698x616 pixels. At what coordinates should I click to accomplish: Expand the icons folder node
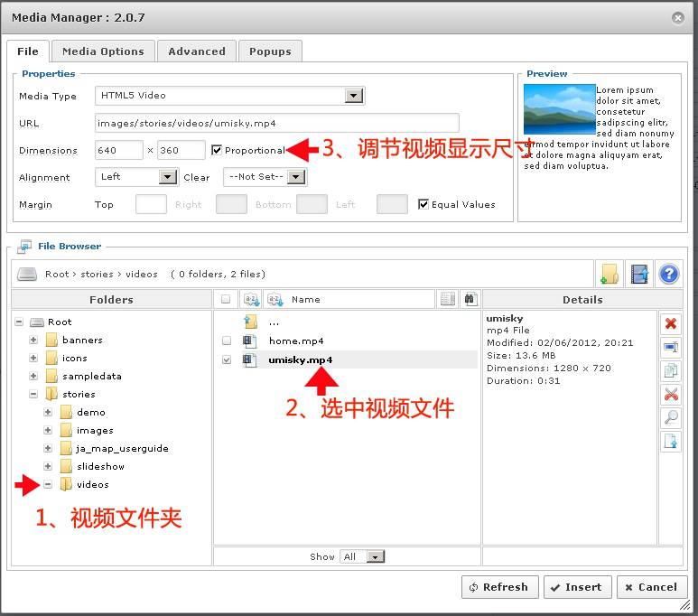click(33, 358)
